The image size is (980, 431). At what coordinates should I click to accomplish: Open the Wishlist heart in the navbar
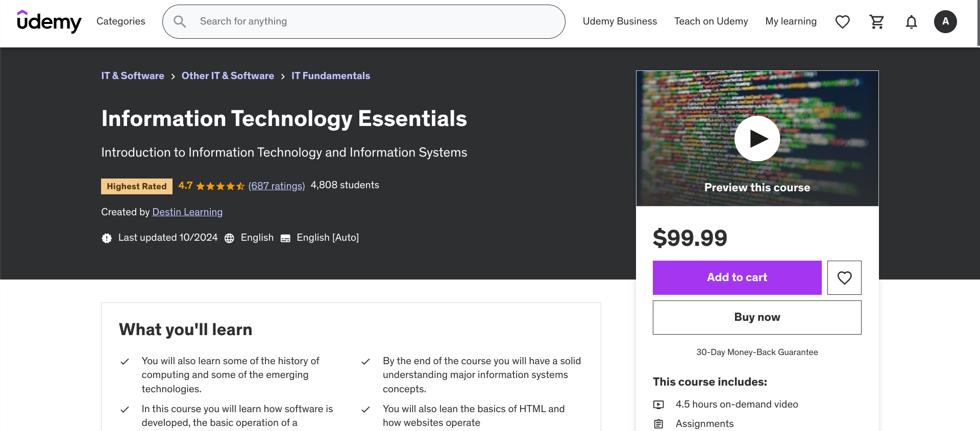pos(842,21)
